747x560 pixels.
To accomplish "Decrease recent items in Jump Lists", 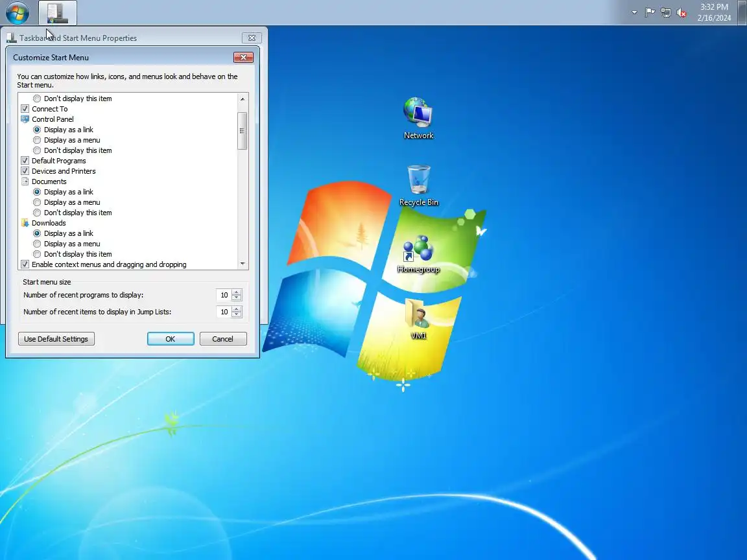I will (x=237, y=315).
